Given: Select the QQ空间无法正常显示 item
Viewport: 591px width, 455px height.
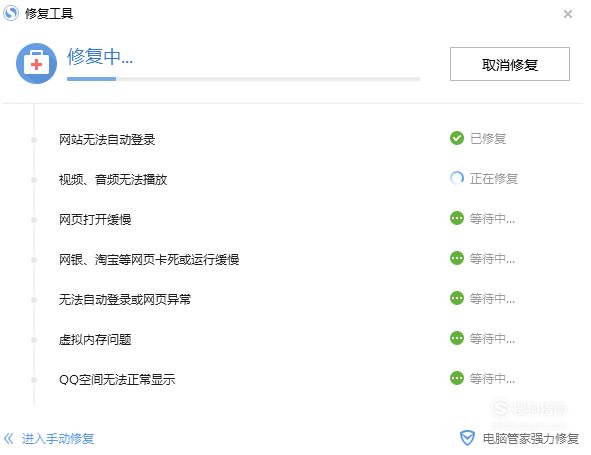Looking at the screenshot, I should 117,379.
